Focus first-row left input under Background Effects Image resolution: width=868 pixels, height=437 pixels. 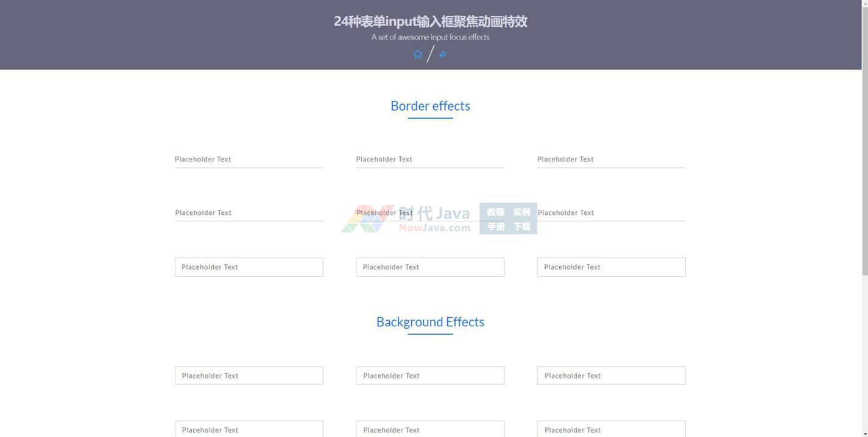click(x=249, y=376)
